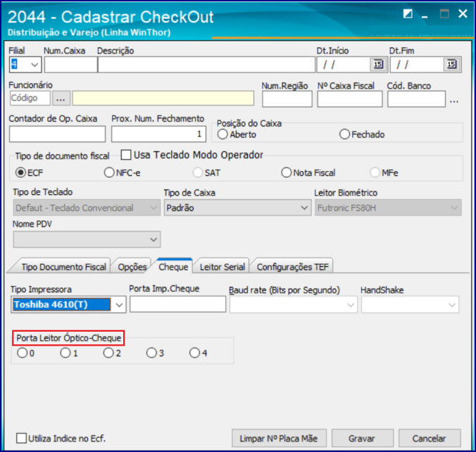Click the Gravar button

point(362,439)
